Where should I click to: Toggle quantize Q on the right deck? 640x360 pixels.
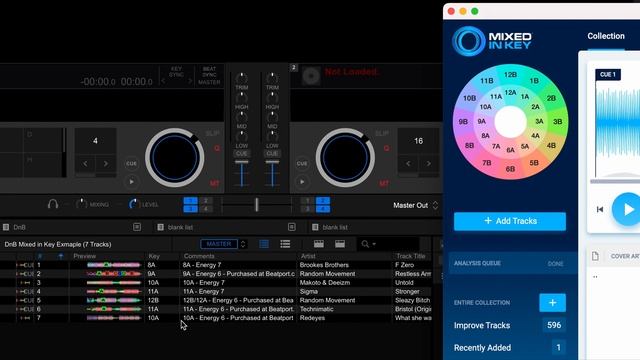click(386, 148)
